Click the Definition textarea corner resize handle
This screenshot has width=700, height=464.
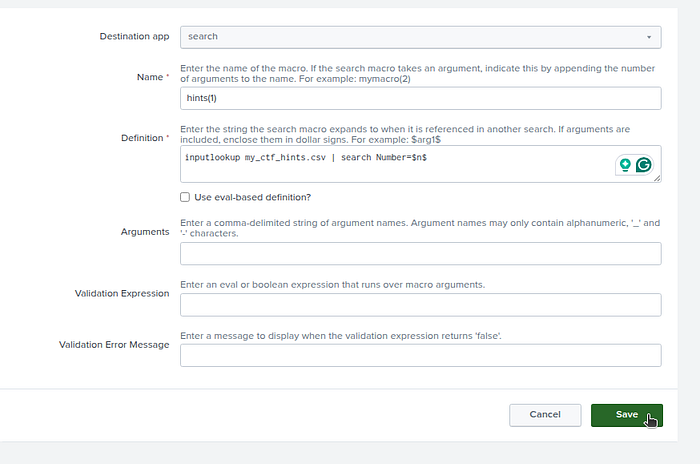[x=657, y=178]
